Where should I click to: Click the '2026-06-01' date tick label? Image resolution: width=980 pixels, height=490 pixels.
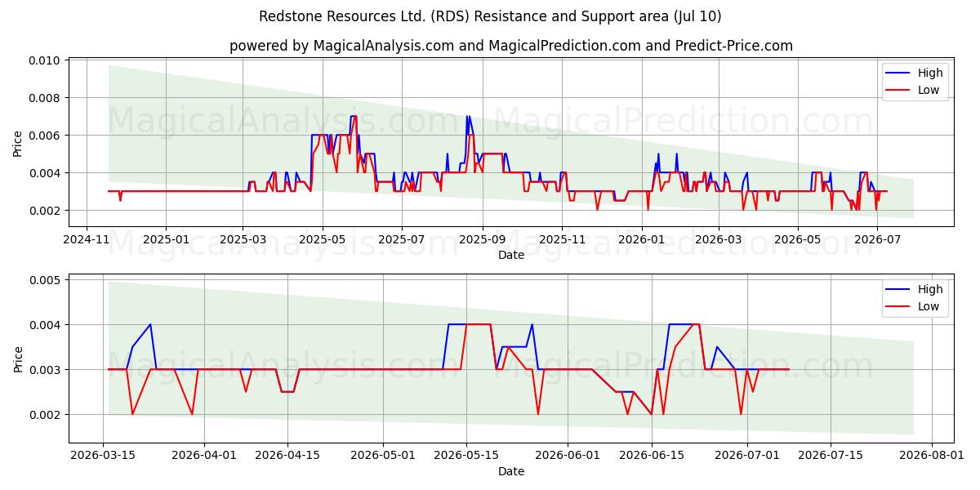pos(568,455)
